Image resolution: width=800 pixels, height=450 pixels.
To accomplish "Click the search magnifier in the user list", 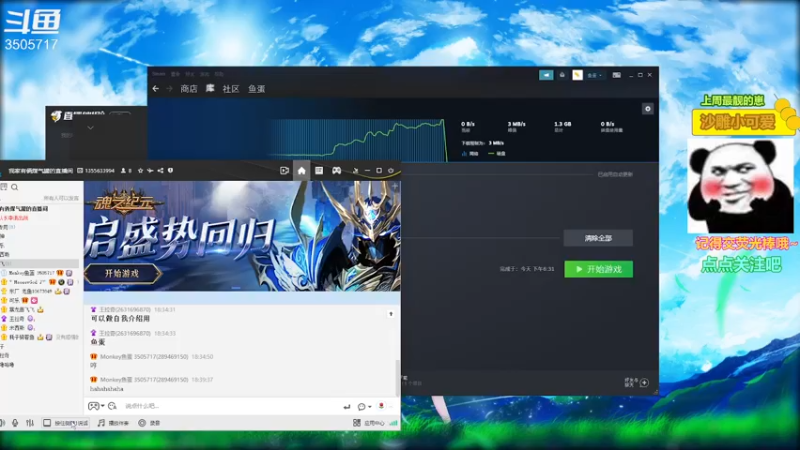I will pyautogui.click(x=15, y=187).
